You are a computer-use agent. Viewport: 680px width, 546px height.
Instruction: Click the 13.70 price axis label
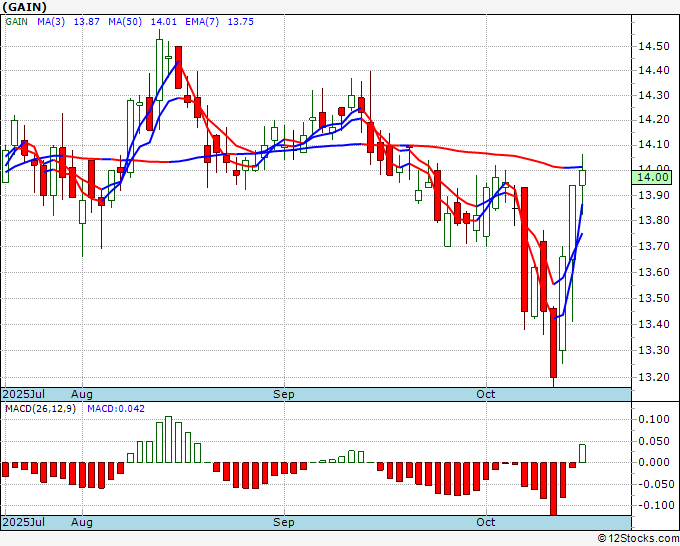click(x=654, y=246)
